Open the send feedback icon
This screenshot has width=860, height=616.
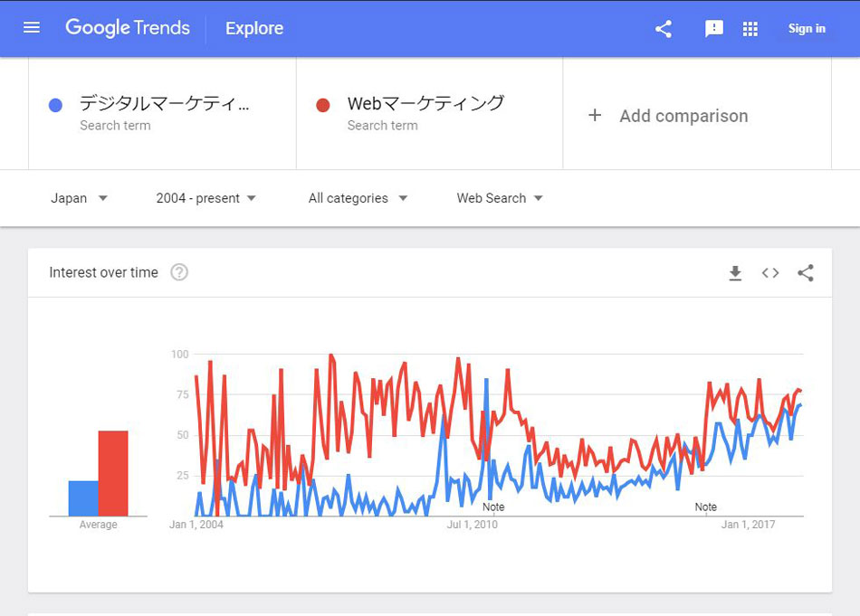click(713, 29)
